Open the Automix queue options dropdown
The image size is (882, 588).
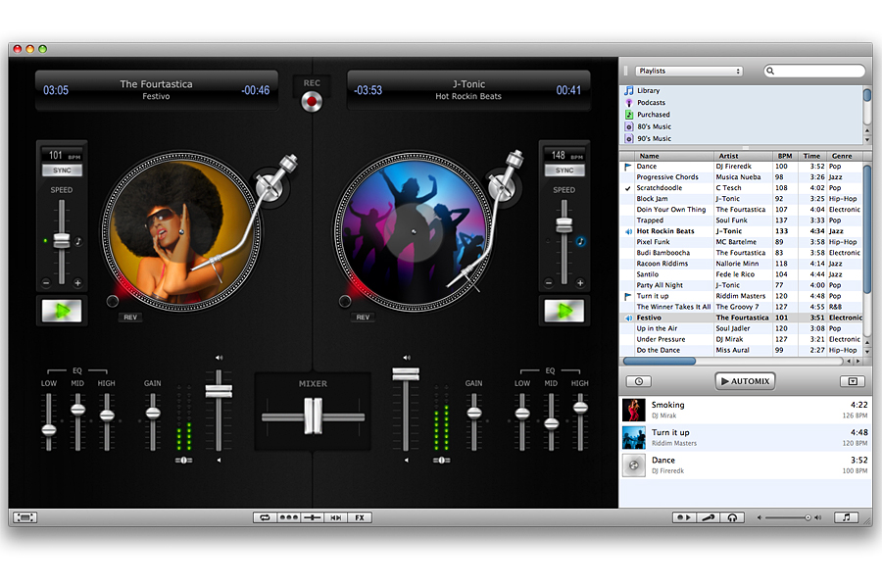(852, 381)
